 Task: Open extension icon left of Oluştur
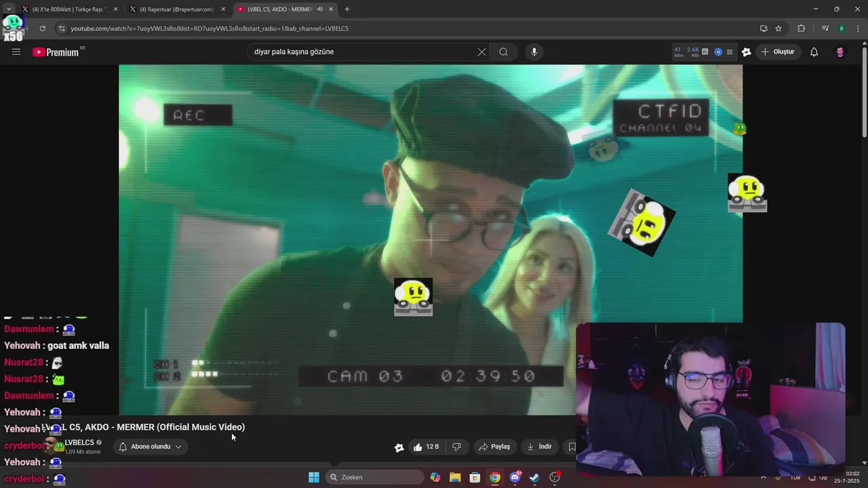coord(747,52)
